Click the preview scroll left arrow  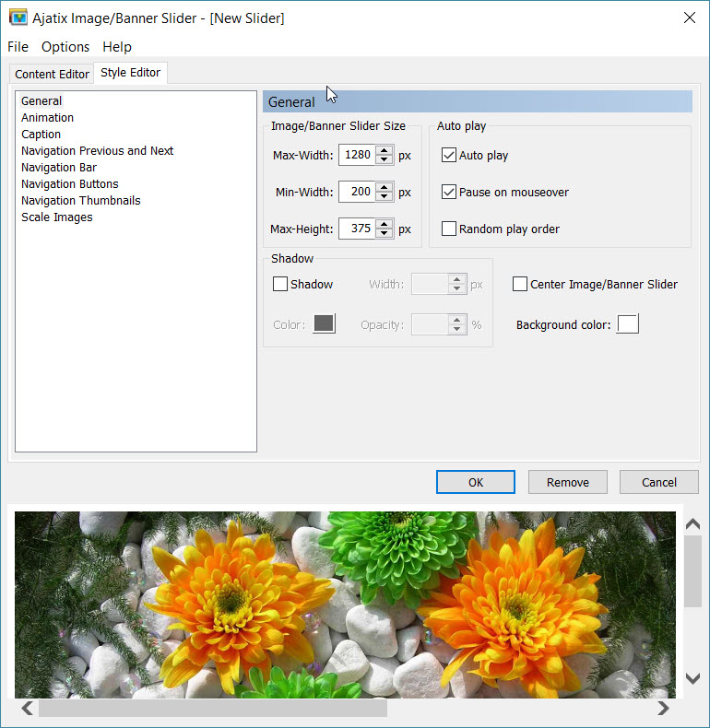(27, 709)
